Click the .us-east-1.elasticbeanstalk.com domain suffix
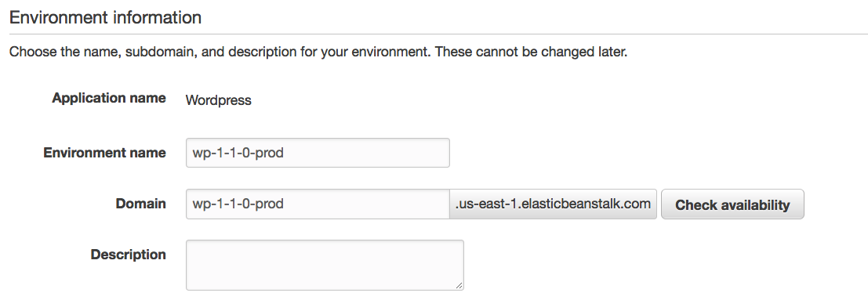868x300 pixels. (x=553, y=204)
